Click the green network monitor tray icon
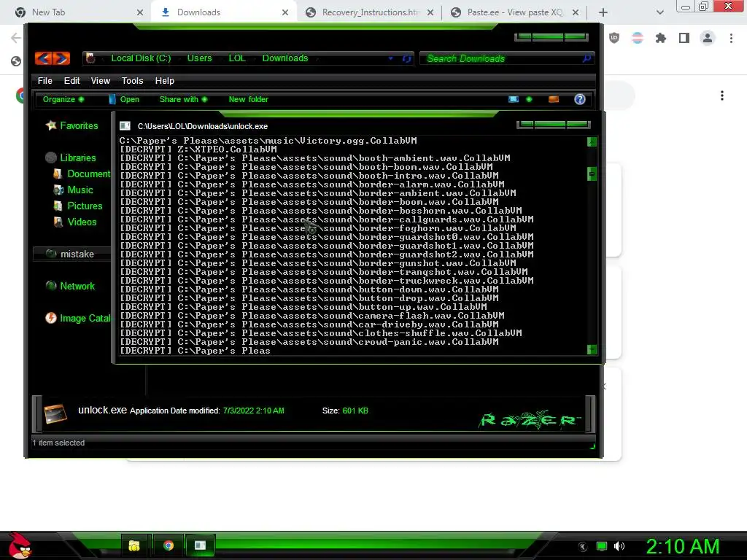Screen dimensions: 747x560 coord(602,546)
